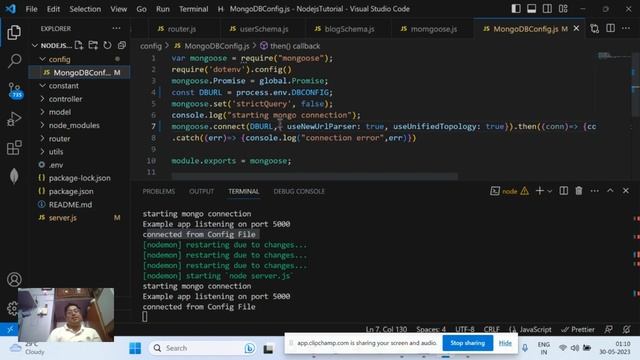This screenshot has height=360, width=640.
Task: Close the terminal panel
Action: pyautogui.click(x=626, y=191)
